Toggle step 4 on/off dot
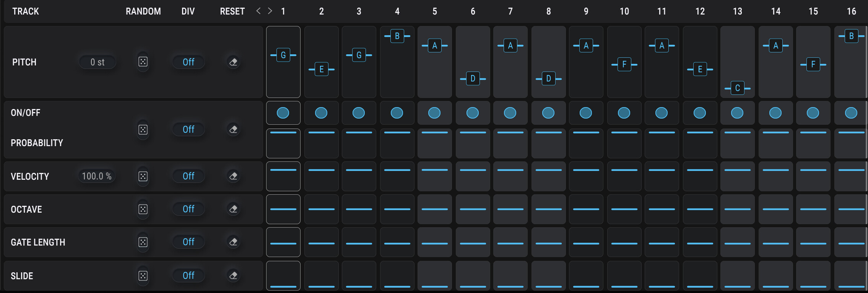The height and width of the screenshot is (293, 868). 397,113
